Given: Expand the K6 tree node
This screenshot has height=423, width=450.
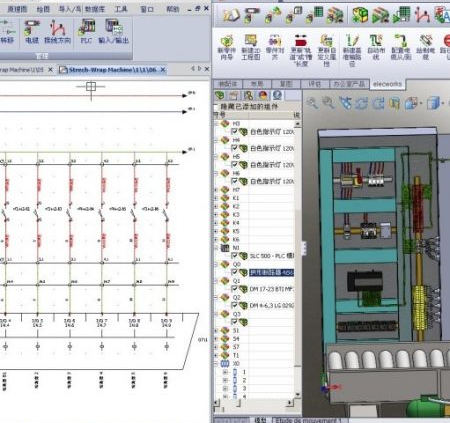Looking at the screenshot, I should click(x=216, y=239).
